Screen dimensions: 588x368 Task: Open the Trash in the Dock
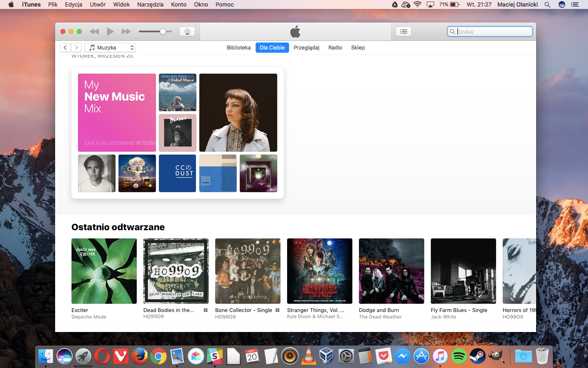click(542, 356)
